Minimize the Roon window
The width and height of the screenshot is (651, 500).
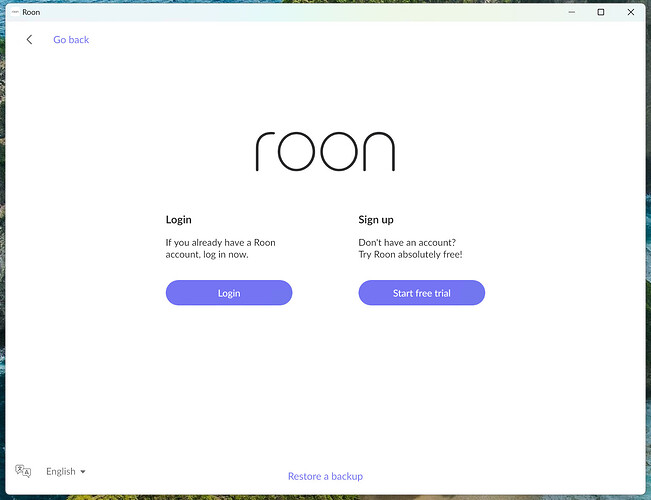click(572, 12)
